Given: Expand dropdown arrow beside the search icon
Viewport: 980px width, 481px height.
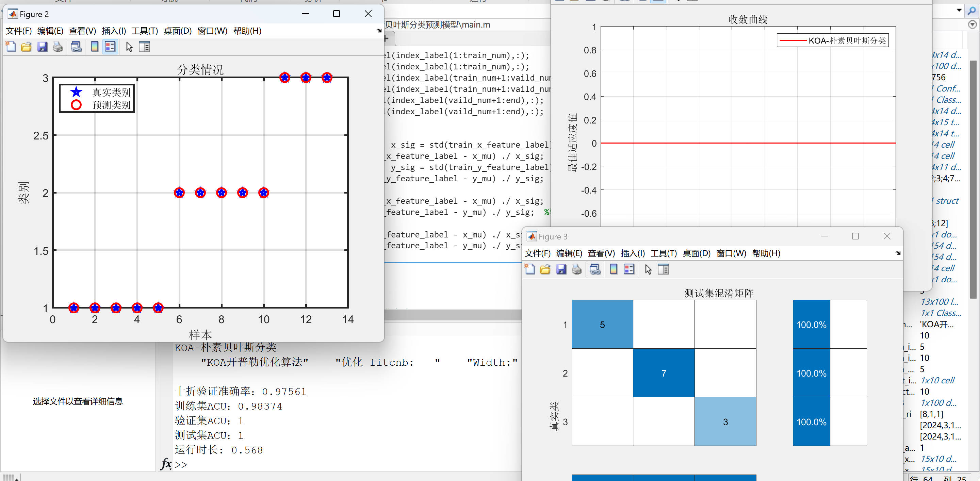Looking at the screenshot, I should coord(959,10).
